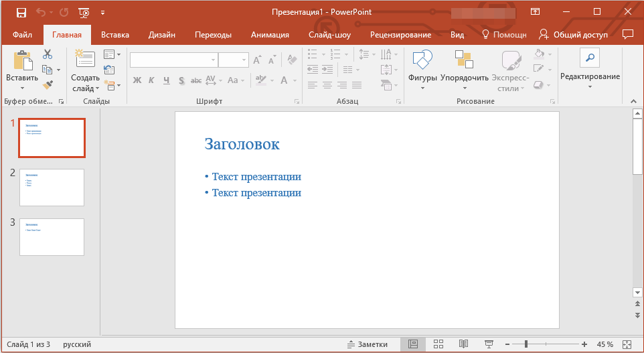Open line spacing options

[367, 54]
